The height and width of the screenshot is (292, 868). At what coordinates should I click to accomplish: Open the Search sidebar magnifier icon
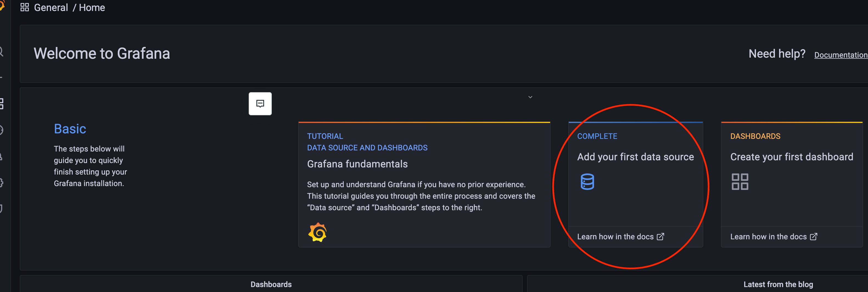(x=1, y=52)
